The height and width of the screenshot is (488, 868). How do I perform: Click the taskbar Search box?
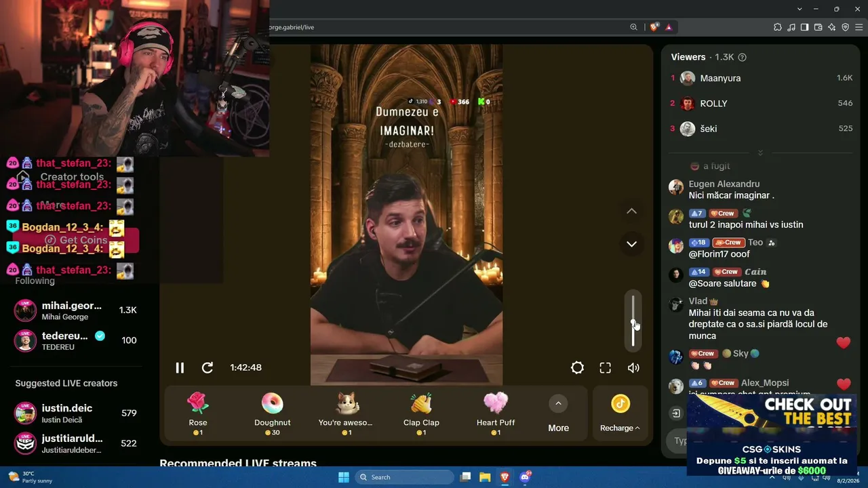(x=405, y=477)
